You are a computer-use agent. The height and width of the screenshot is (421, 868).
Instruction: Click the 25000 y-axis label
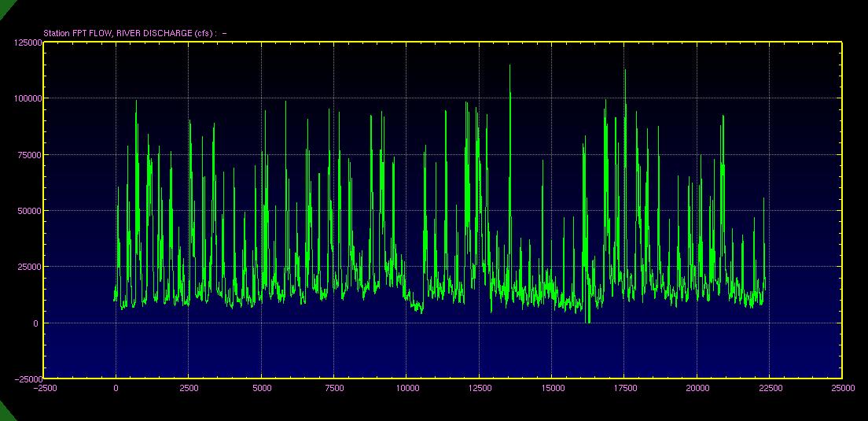click(31, 267)
